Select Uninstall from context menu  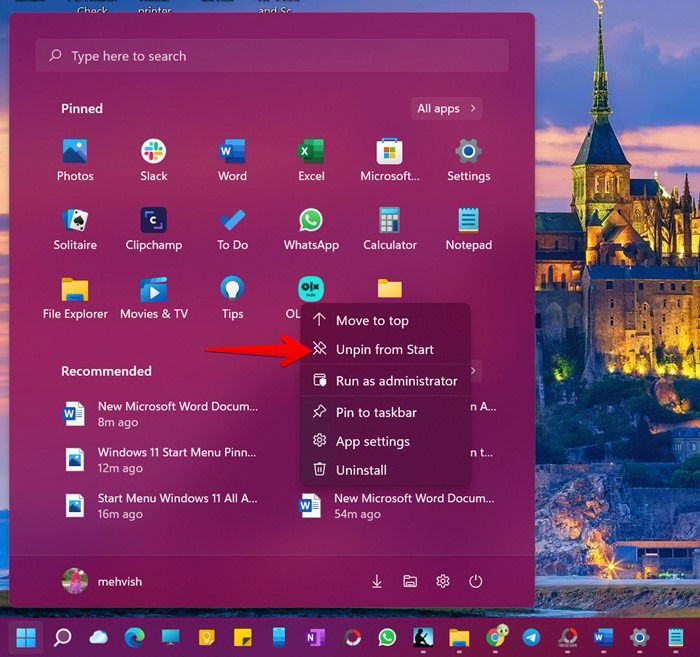(x=386, y=470)
